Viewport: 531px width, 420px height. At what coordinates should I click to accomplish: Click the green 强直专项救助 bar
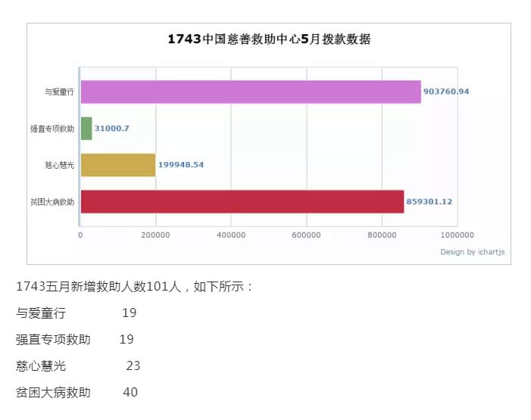coord(86,129)
